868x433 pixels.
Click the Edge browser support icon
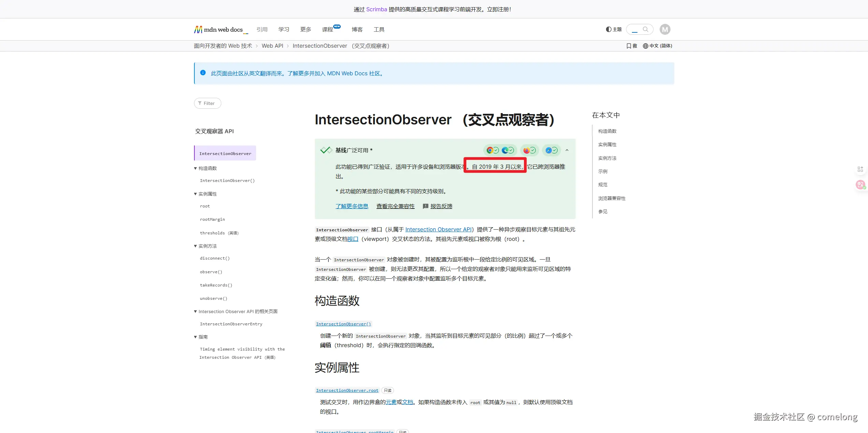[x=505, y=150]
